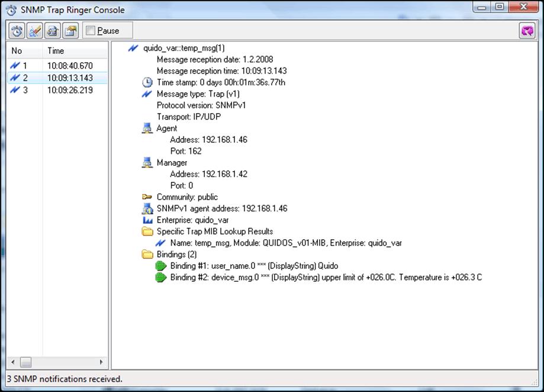Click the computer icon beside Agent

pyautogui.click(x=147, y=128)
